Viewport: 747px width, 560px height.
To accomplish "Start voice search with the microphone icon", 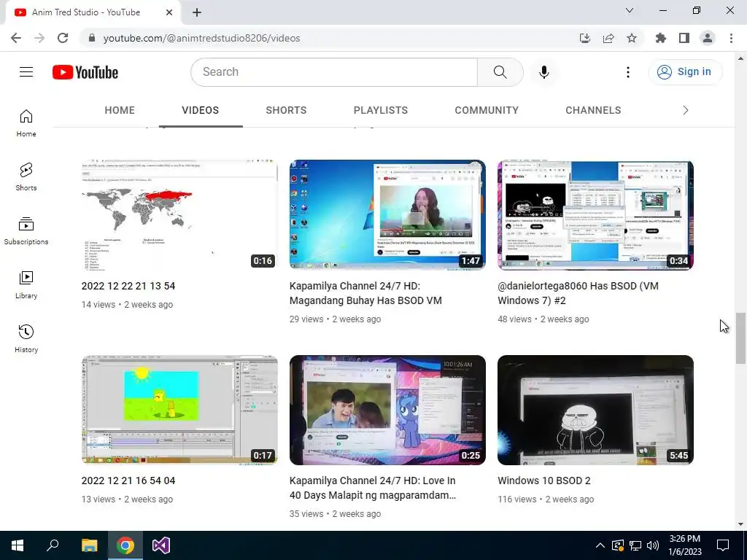I will [543, 72].
